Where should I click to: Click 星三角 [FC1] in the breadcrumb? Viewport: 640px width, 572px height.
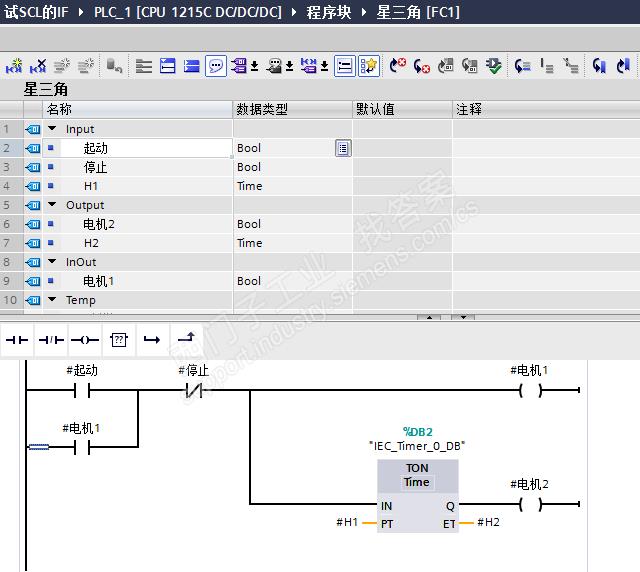[x=418, y=12]
